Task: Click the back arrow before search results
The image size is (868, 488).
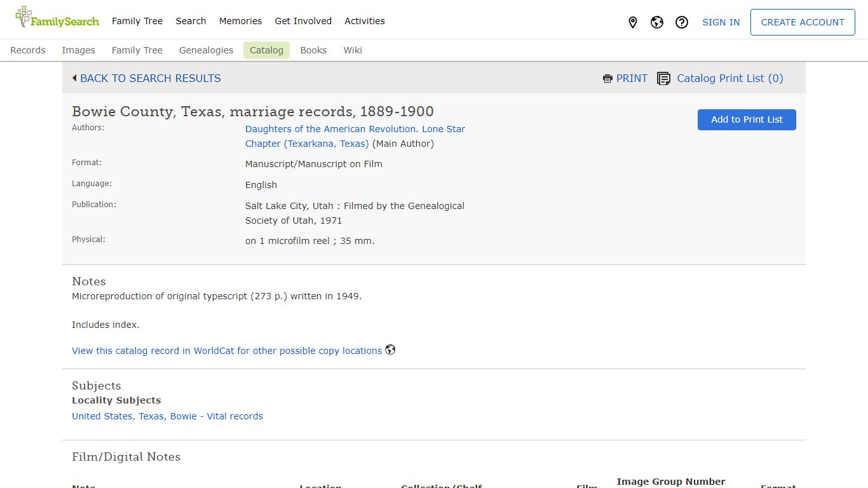Action: click(74, 78)
